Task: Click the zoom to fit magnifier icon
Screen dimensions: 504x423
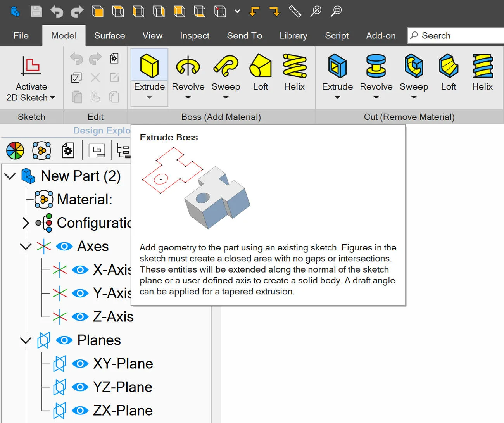Action: pyautogui.click(x=316, y=11)
